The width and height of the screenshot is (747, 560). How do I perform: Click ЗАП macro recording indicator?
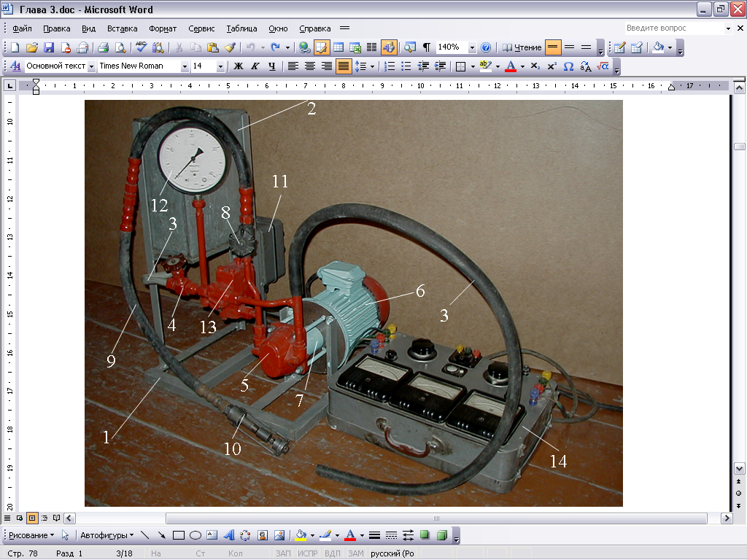pos(283,553)
